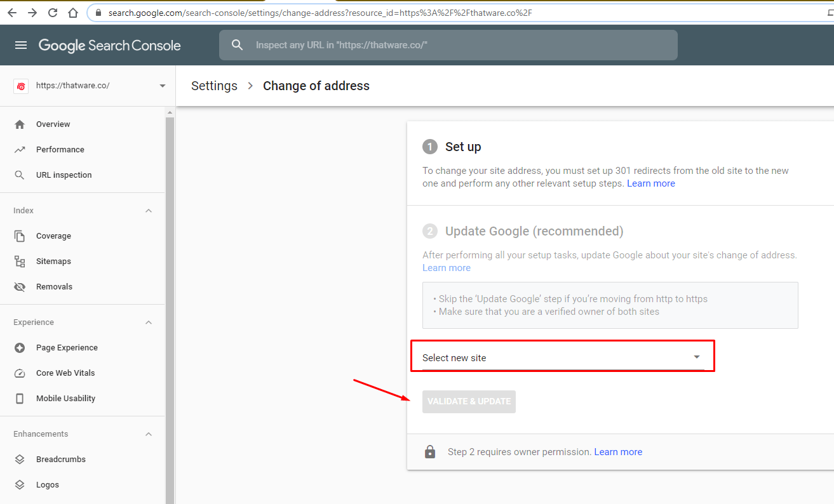Focus the Inspect any URL search field

[x=448, y=45]
